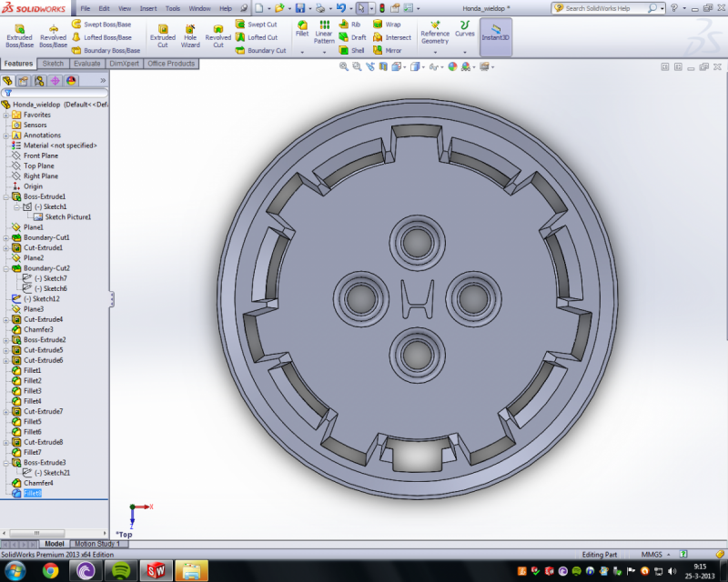Select the Revolved Boss/Base tool
Viewport: 728px width, 582px height.
tap(53, 36)
